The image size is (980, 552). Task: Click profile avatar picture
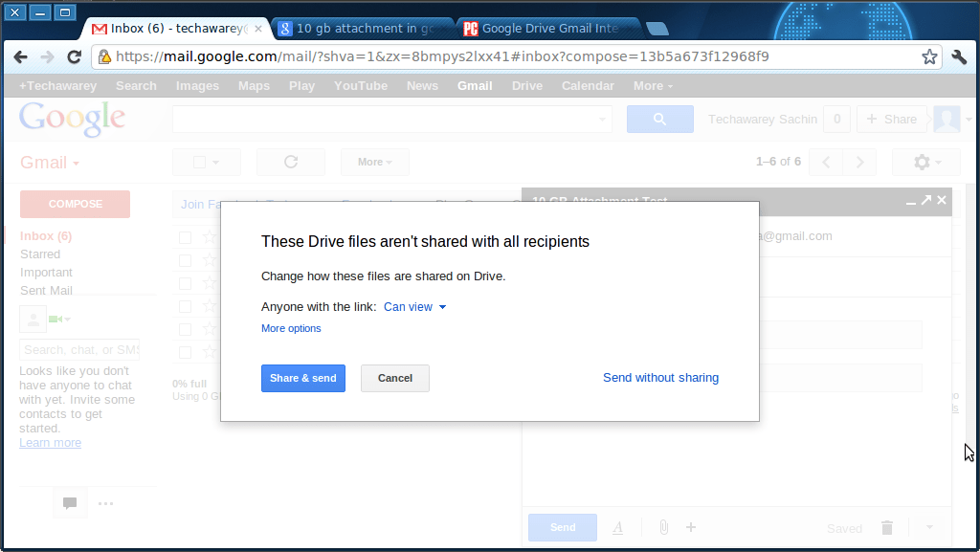(x=947, y=119)
